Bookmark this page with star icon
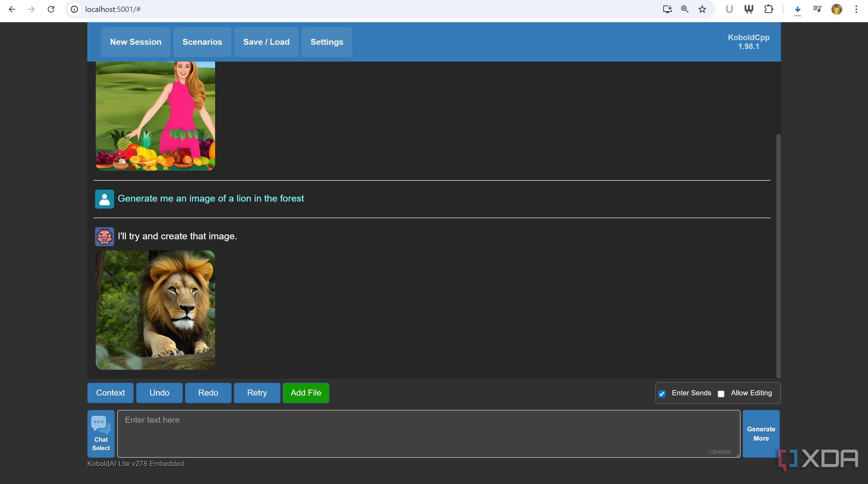 click(x=702, y=9)
